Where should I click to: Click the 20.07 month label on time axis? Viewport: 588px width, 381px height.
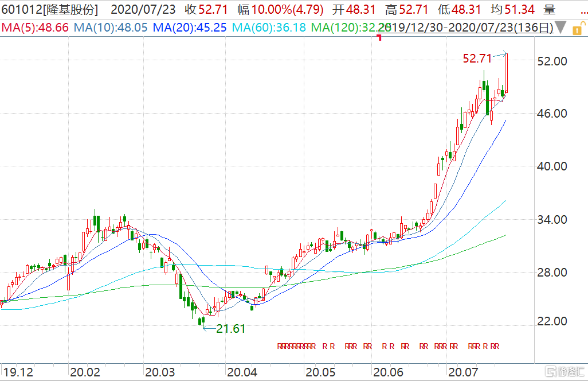click(x=464, y=372)
